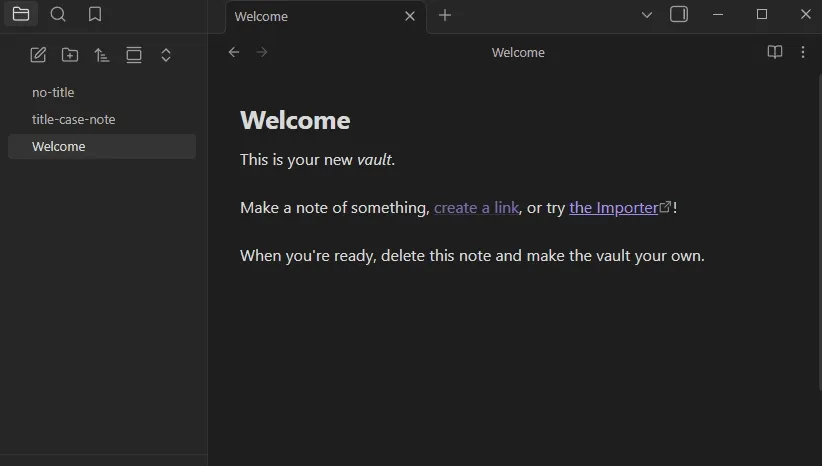Minimize the Obsidian window
The image size is (822, 466).
[718, 15]
